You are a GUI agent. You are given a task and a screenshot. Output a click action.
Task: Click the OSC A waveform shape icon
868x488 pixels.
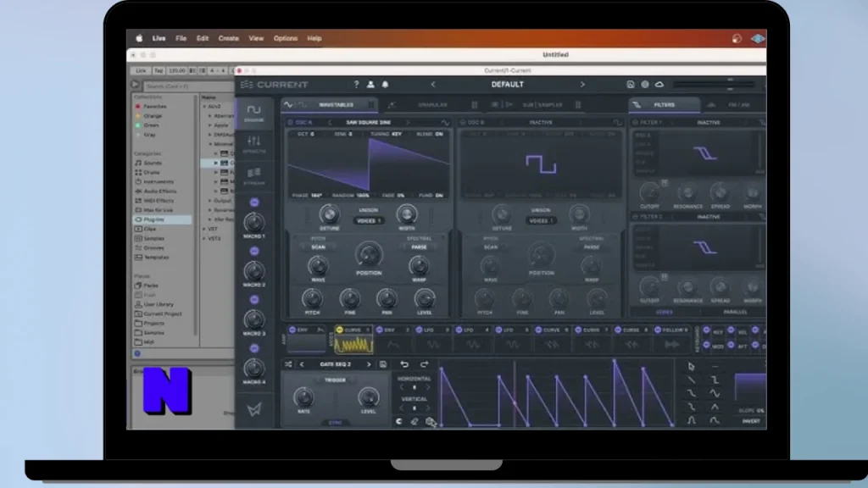pyautogui.click(x=445, y=122)
